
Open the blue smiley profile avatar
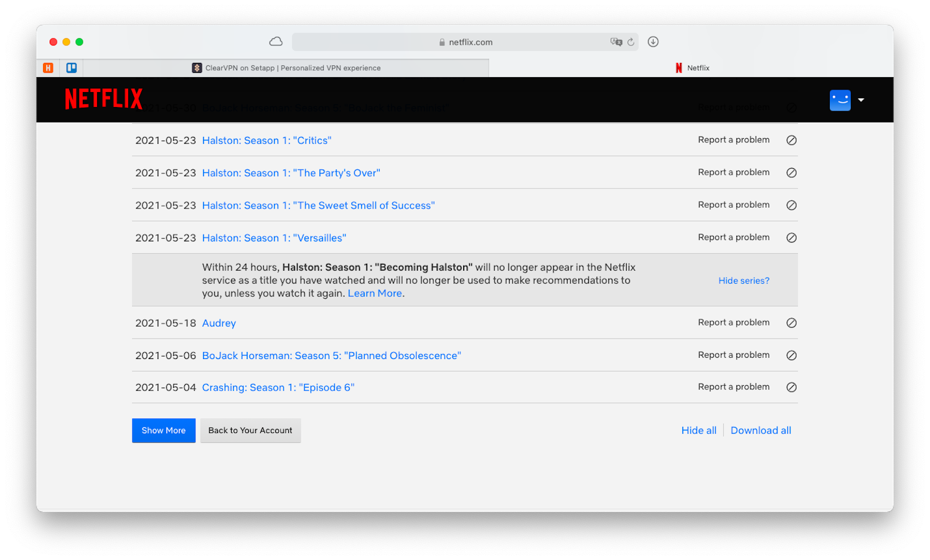pyautogui.click(x=840, y=100)
